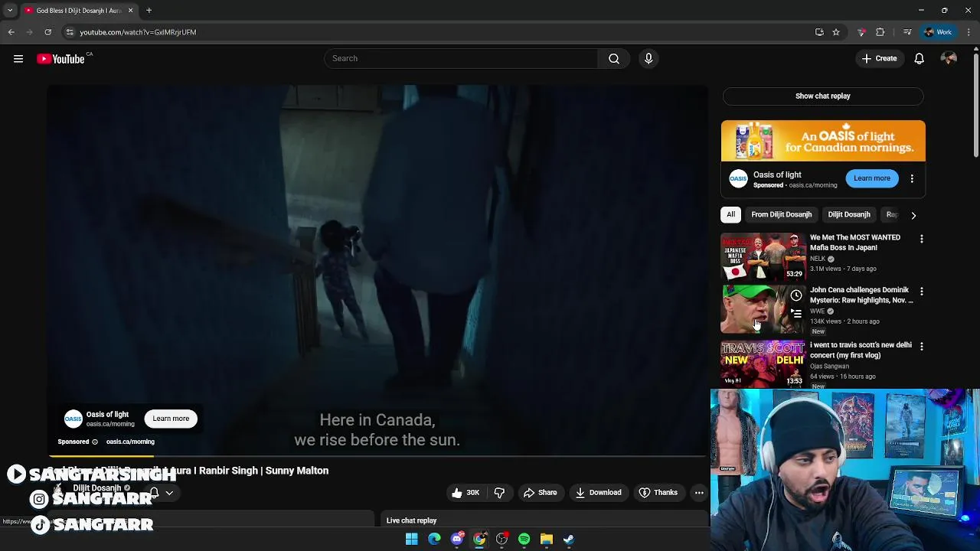
Task: Open a new Chrome tab
Action: (x=149, y=11)
